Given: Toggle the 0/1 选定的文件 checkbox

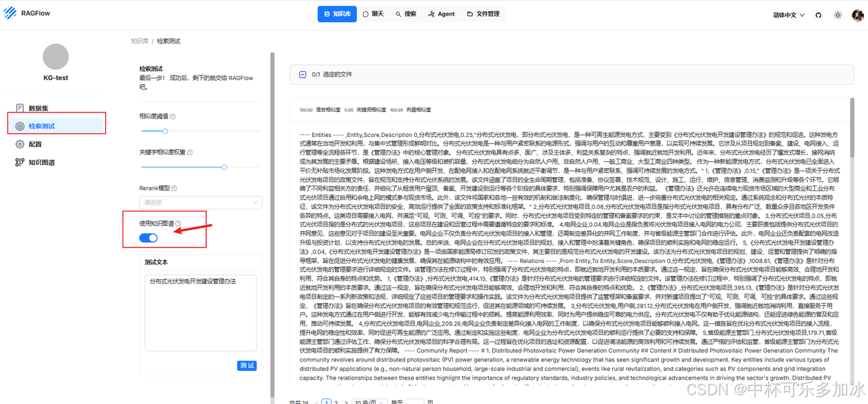Looking at the screenshot, I should click(302, 75).
